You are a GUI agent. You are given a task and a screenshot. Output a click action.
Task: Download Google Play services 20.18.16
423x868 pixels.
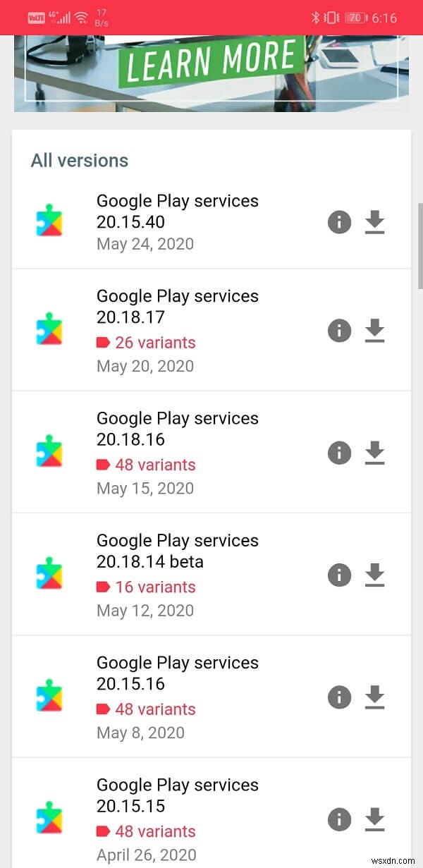[374, 453]
